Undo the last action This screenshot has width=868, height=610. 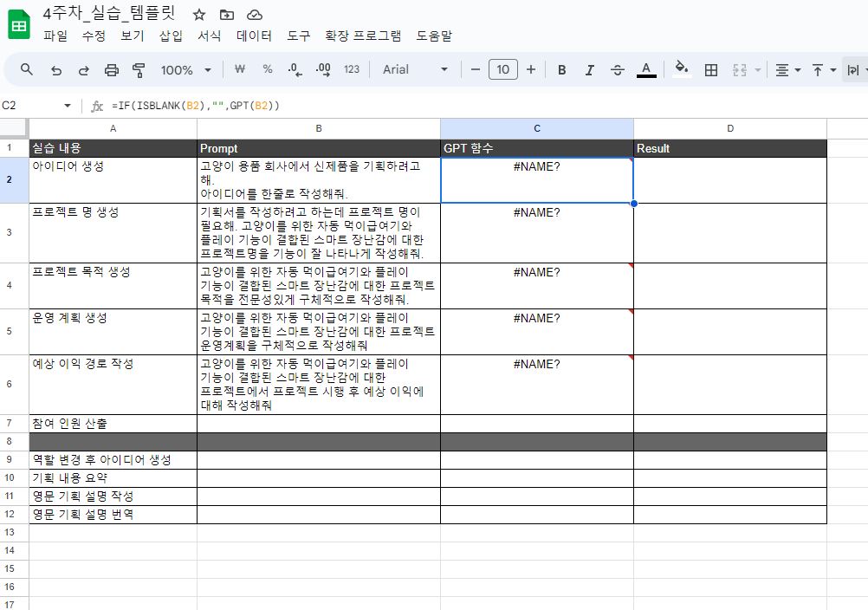click(x=56, y=69)
